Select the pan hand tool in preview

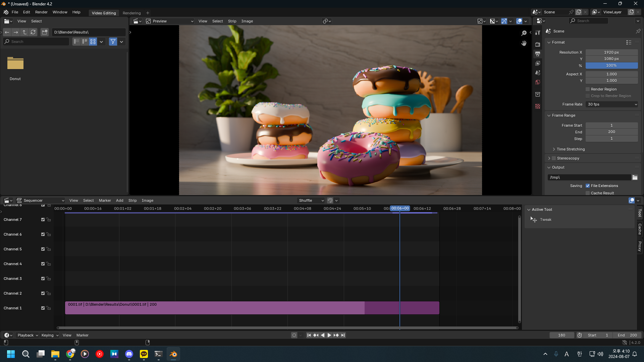pyautogui.click(x=524, y=43)
